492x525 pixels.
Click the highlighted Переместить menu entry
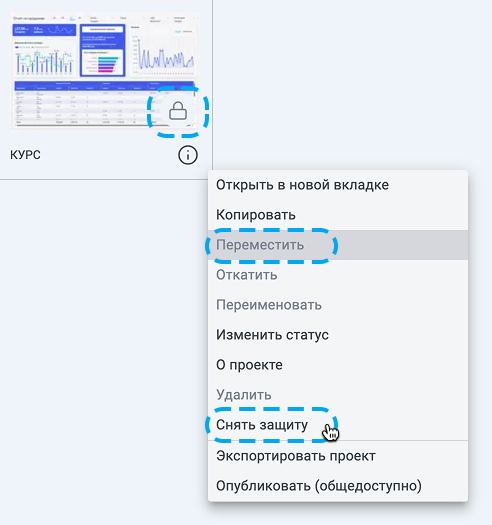coord(338,245)
